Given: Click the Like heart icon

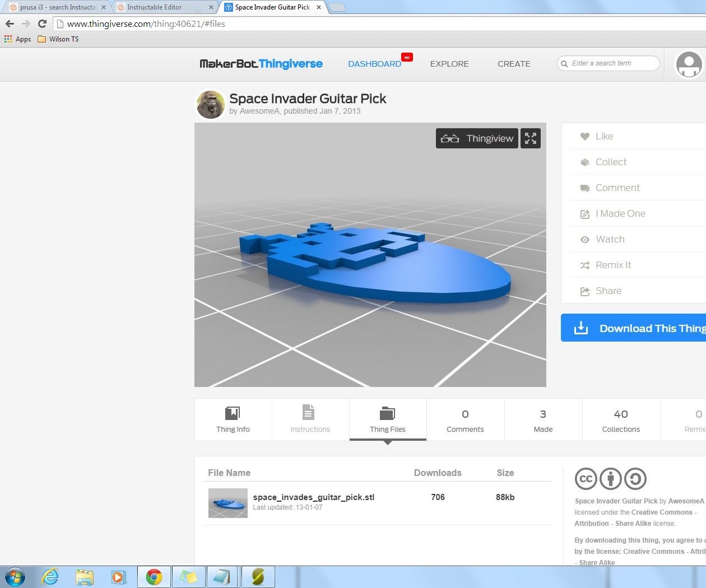Looking at the screenshot, I should (585, 136).
